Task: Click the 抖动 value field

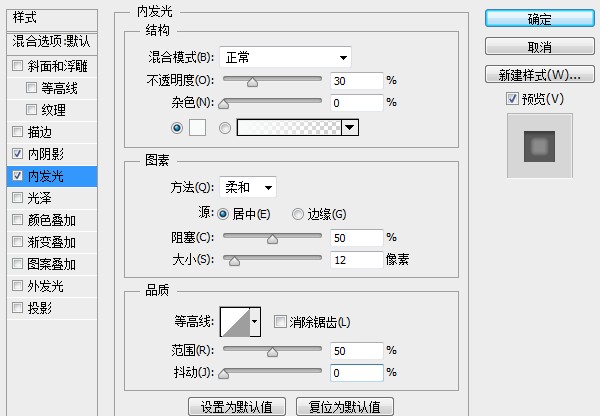Action: click(357, 373)
